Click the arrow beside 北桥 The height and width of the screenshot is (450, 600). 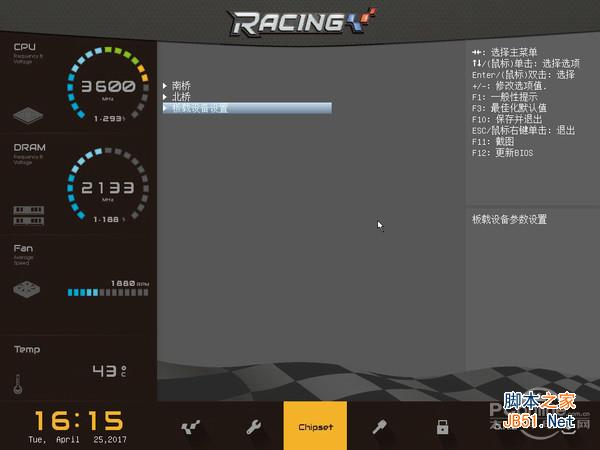(x=165, y=97)
